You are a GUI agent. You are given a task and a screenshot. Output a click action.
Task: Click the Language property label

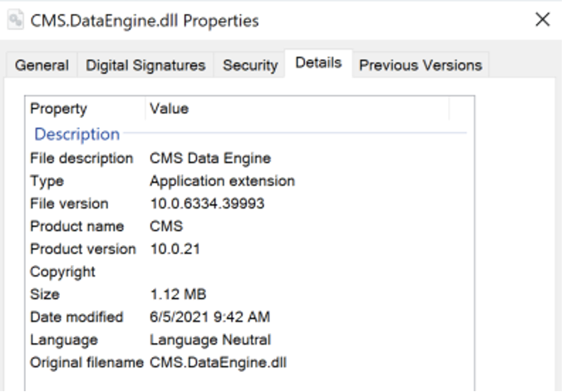(64, 341)
